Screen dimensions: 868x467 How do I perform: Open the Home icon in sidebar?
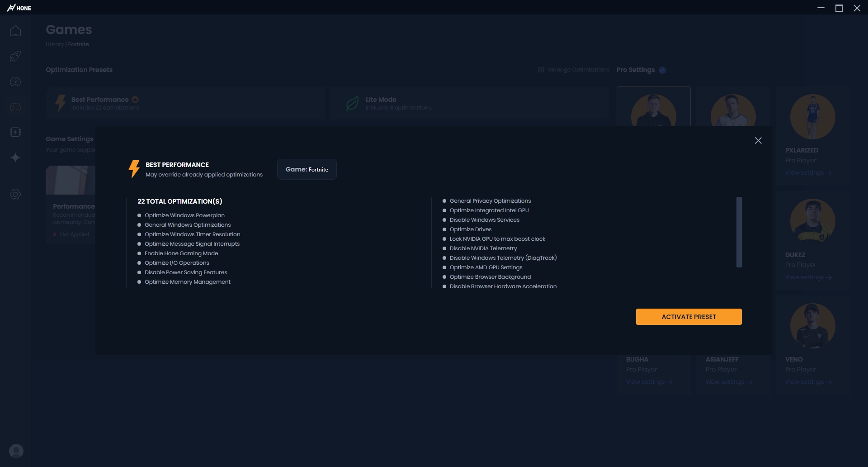click(15, 31)
